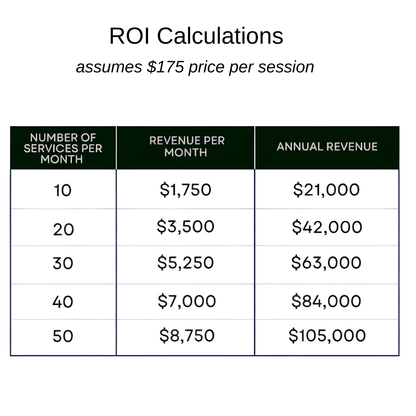
Task: Click the $8,750 monthly revenue cell
Action: click(x=186, y=337)
